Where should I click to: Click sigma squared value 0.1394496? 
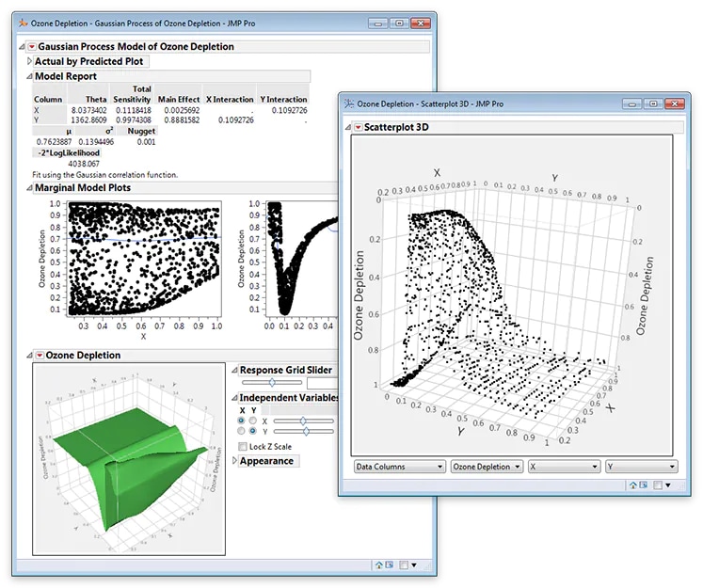click(96, 142)
